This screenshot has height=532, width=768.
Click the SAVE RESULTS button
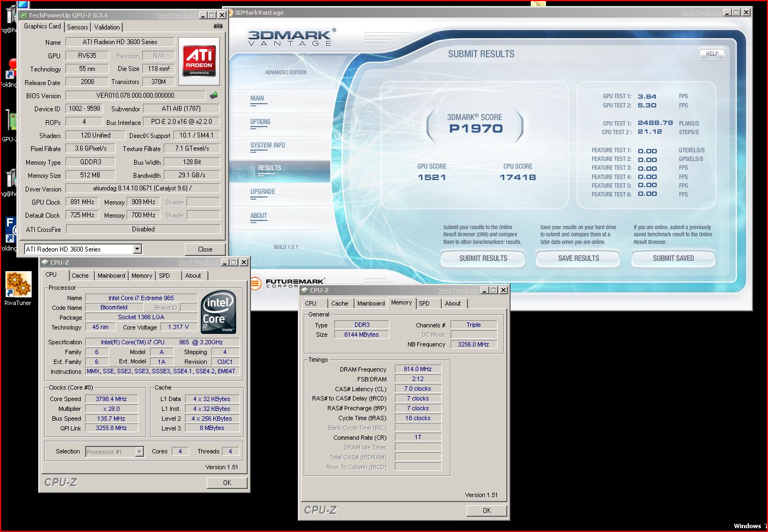tap(579, 259)
